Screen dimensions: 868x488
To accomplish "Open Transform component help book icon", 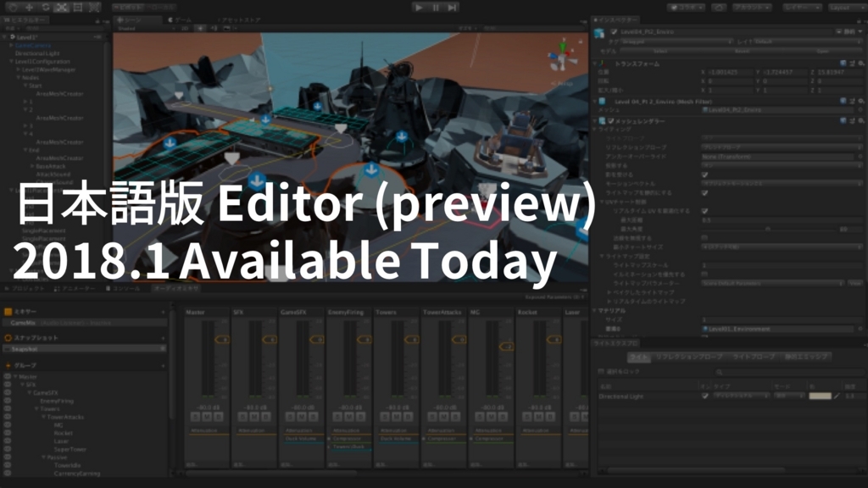I will pyautogui.click(x=843, y=64).
